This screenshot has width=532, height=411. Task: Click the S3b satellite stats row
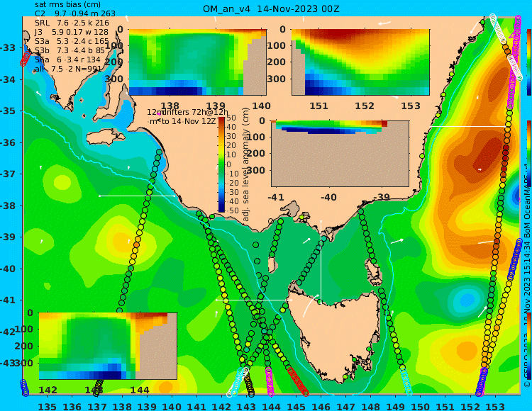(70, 50)
